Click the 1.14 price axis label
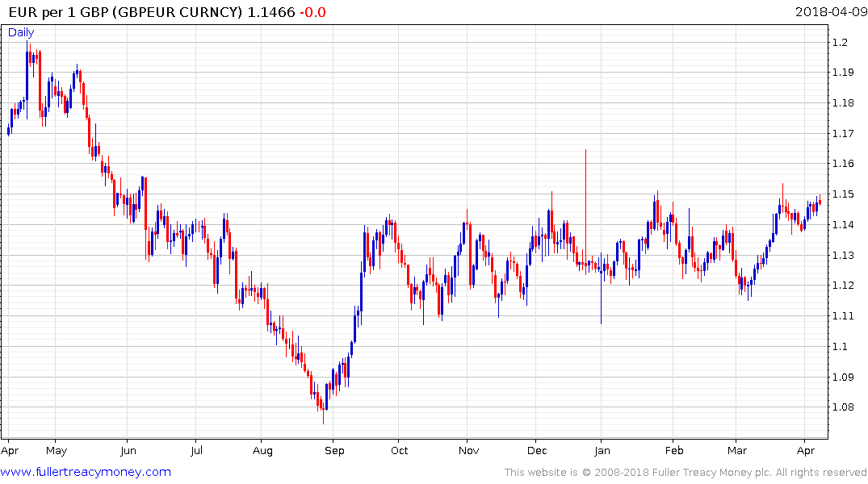This screenshot has width=868, height=484. (843, 224)
